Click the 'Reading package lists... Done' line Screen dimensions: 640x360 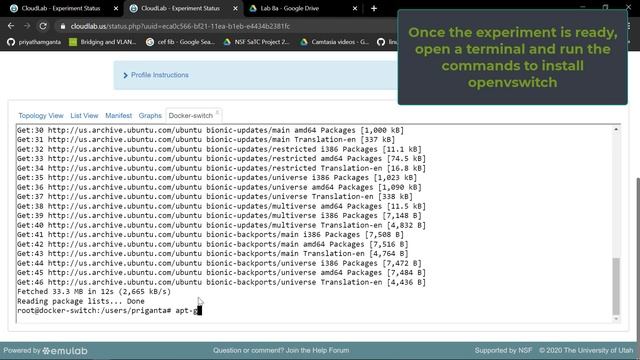tap(81, 301)
